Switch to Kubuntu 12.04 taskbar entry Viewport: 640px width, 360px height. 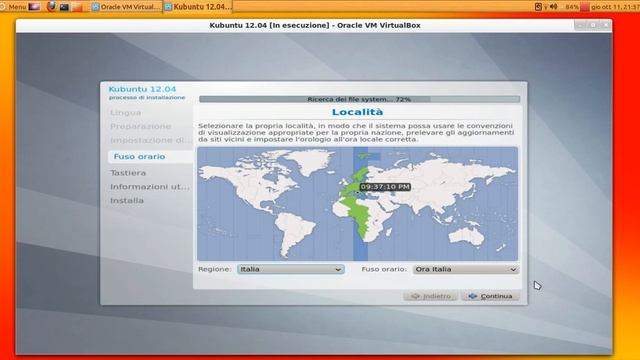point(198,7)
